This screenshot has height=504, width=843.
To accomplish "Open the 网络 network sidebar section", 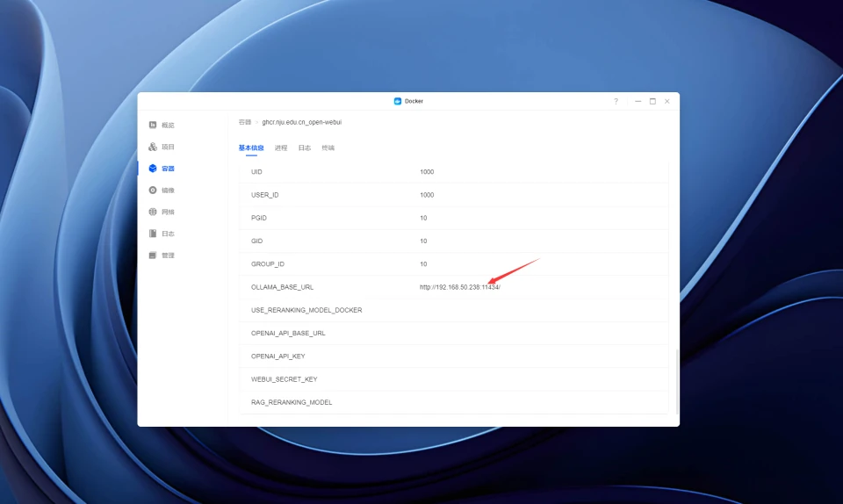I will coord(162,212).
